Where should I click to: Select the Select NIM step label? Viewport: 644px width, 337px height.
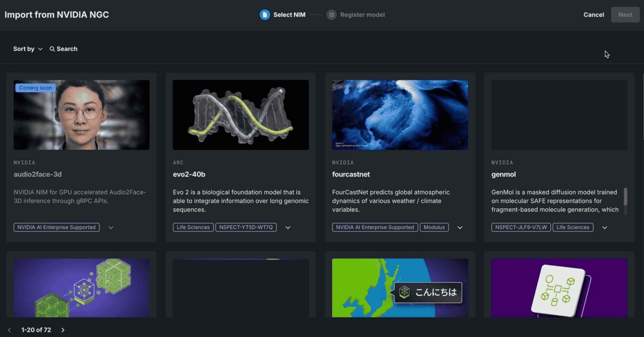pyautogui.click(x=289, y=15)
